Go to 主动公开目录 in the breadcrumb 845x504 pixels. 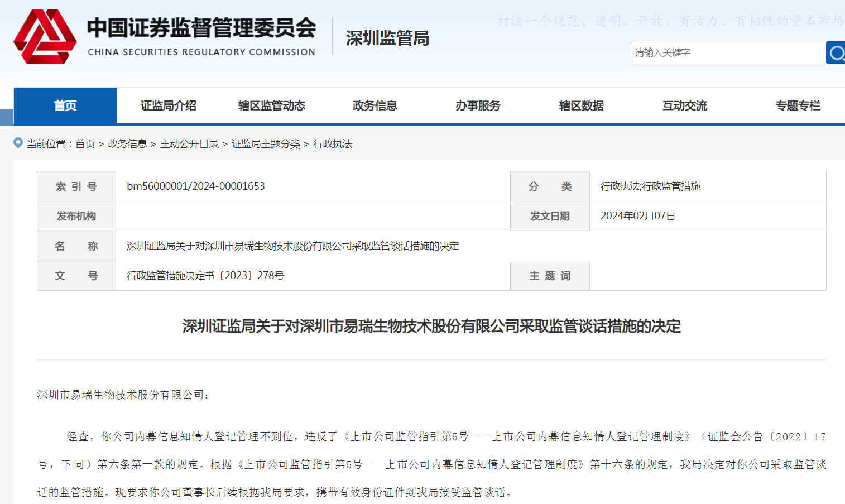pyautogui.click(x=189, y=144)
